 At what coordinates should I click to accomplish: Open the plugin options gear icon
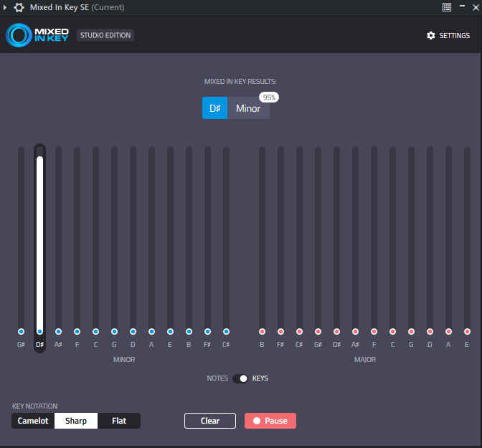click(19, 7)
